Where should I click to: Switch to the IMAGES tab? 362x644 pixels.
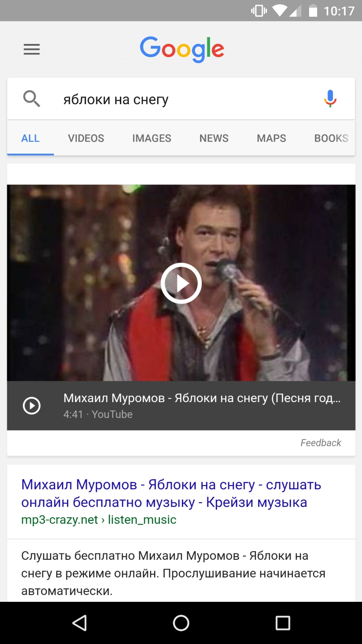click(152, 138)
